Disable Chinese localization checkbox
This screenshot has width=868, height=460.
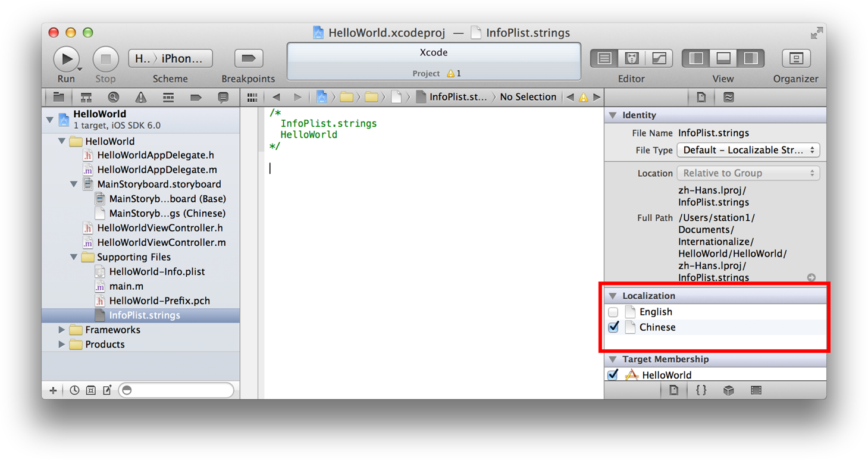coord(613,327)
